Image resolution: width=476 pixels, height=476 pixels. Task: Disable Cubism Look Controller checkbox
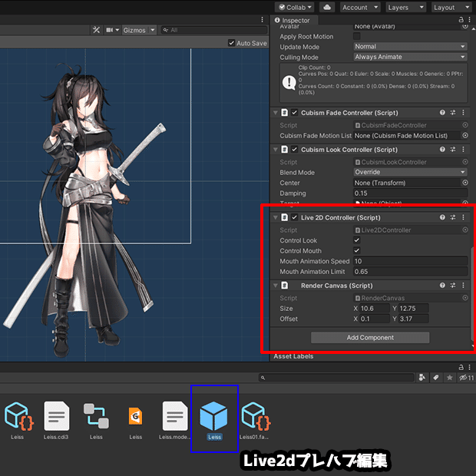tap(294, 150)
